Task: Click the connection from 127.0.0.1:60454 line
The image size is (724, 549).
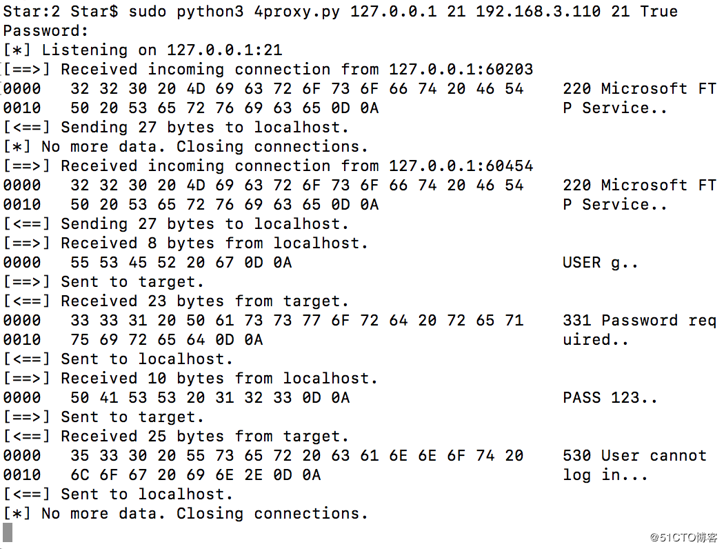Action: pos(268,166)
